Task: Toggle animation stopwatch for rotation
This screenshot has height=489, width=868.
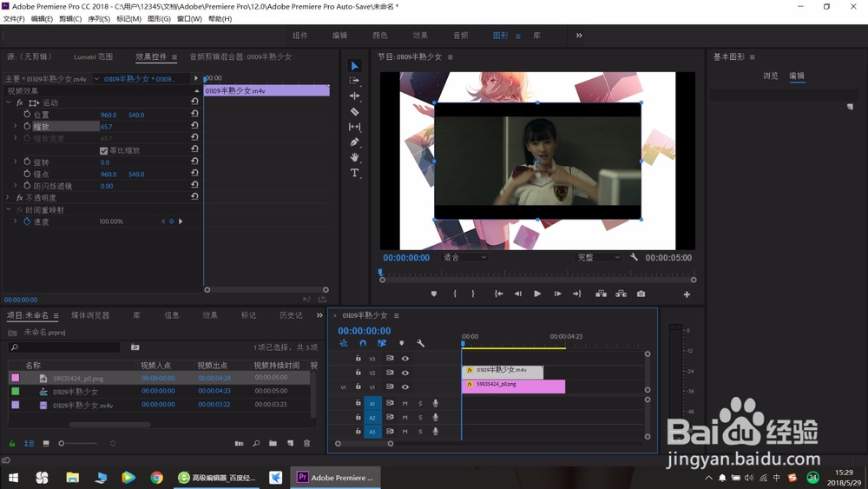Action: [x=27, y=162]
